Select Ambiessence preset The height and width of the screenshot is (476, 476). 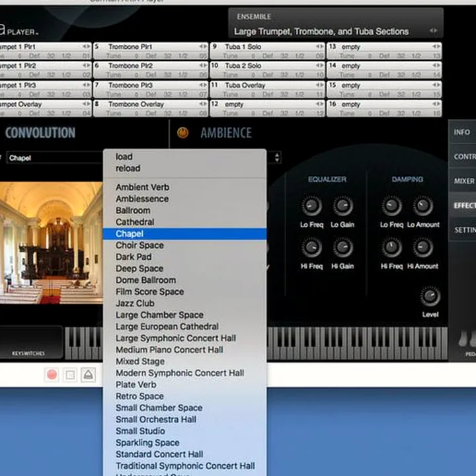[185, 199]
